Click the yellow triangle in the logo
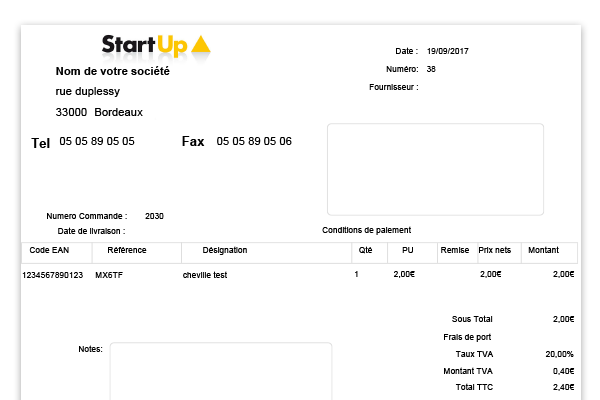This screenshot has height=400, width=600. pos(200,44)
